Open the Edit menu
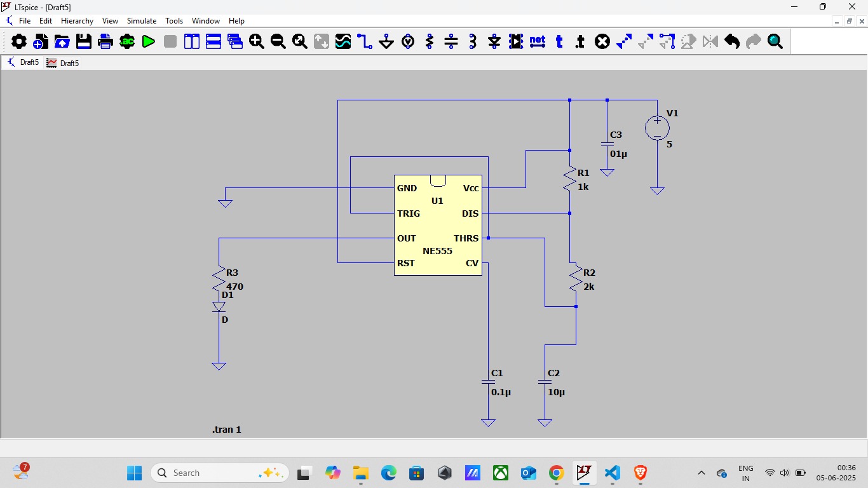This screenshot has height=488, width=868. 46,21
